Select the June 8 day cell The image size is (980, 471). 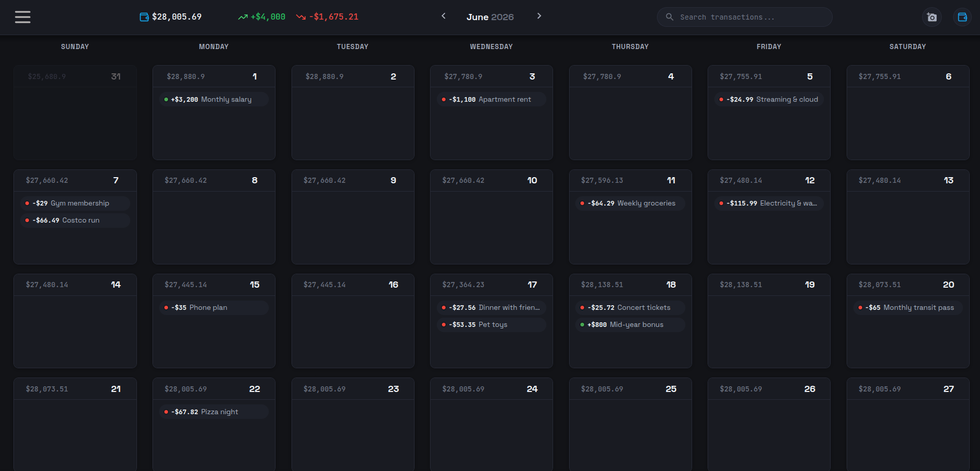(x=214, y=217)
